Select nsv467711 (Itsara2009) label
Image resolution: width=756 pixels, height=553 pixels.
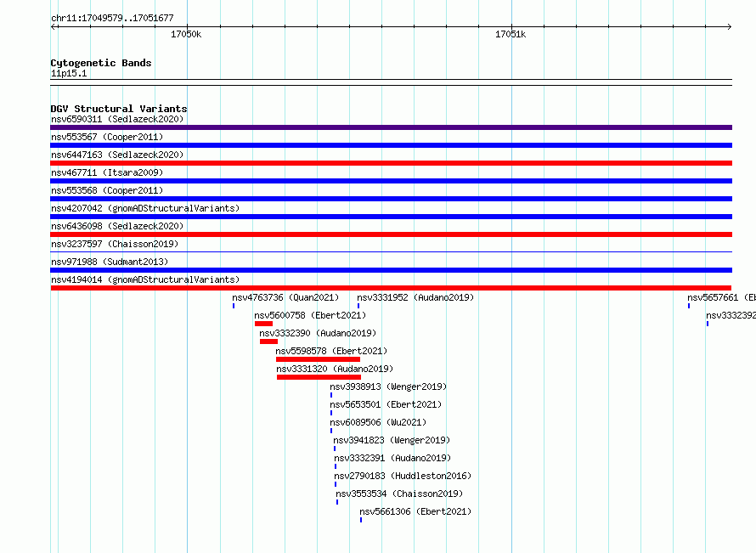click(107, 172)
